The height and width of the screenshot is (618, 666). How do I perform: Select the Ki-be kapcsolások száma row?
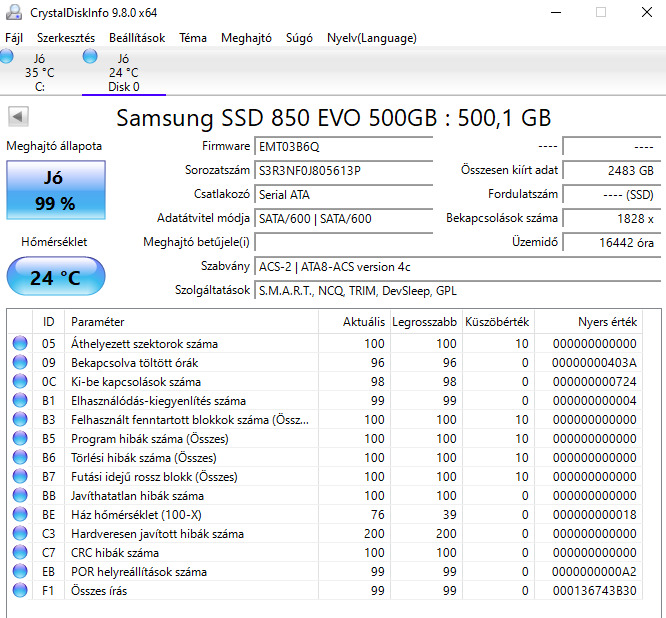325,381
